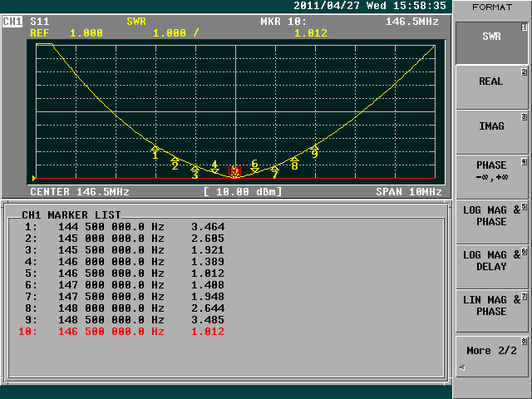The width and height of the screenshot is (532, 399).
Task: Click the CH1 channel indicator
Action: pyautogui.click(x=12, y=22)
